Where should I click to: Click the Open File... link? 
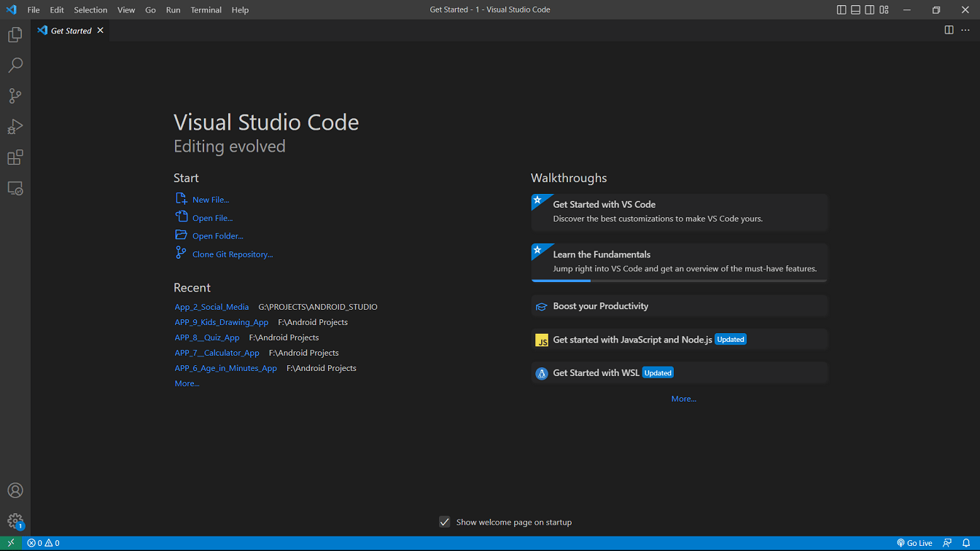tap(213, 218)
